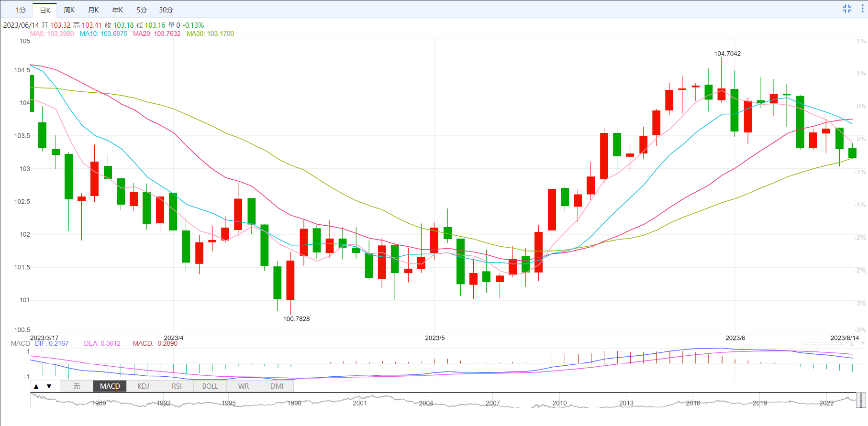Click the 2010 point on overview timeline

point(559,403)
